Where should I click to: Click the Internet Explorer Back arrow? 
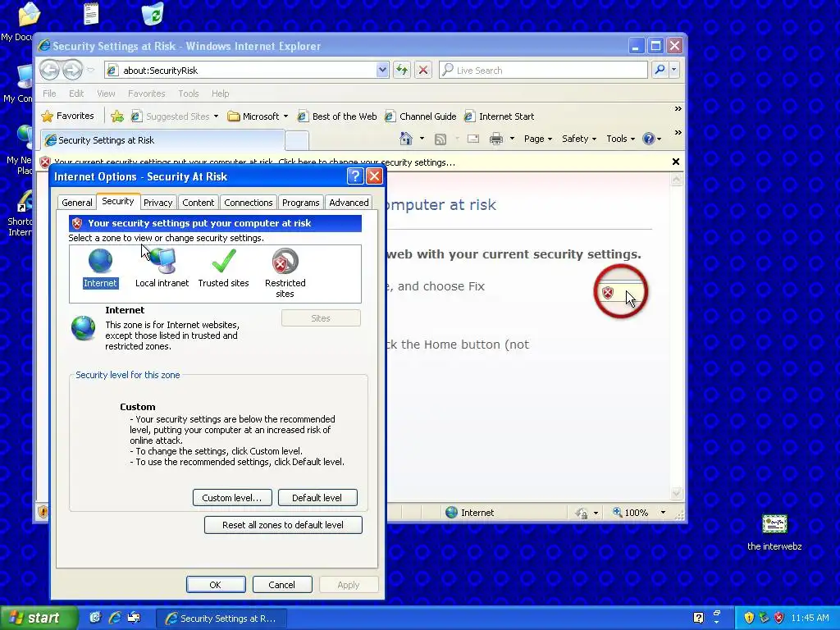pos(50,70)
